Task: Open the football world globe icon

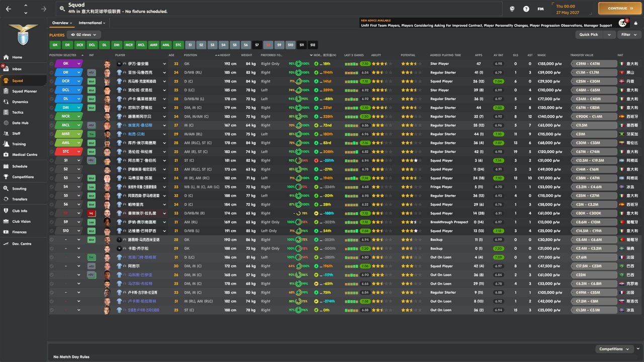Action: coord(512,9)
